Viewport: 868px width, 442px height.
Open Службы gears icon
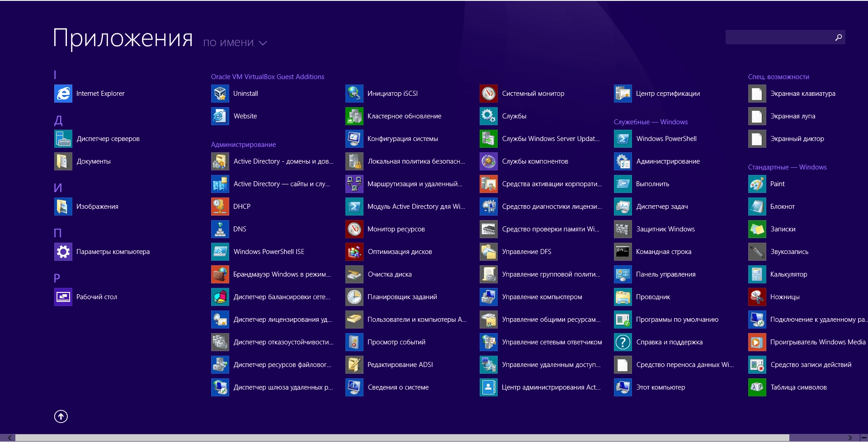click(488, 116)
